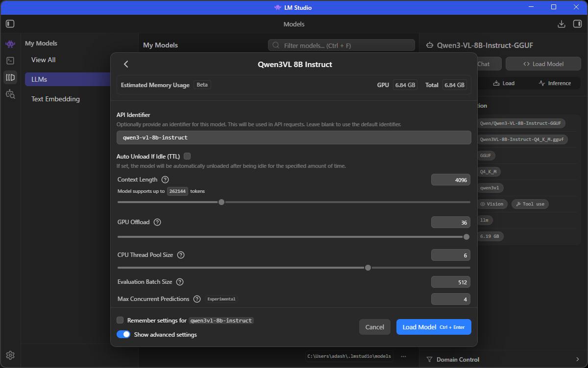Click the CPU Thread Pool Size slider handle
This screenshot has height=368, width=588.
(x=368, y=268)
